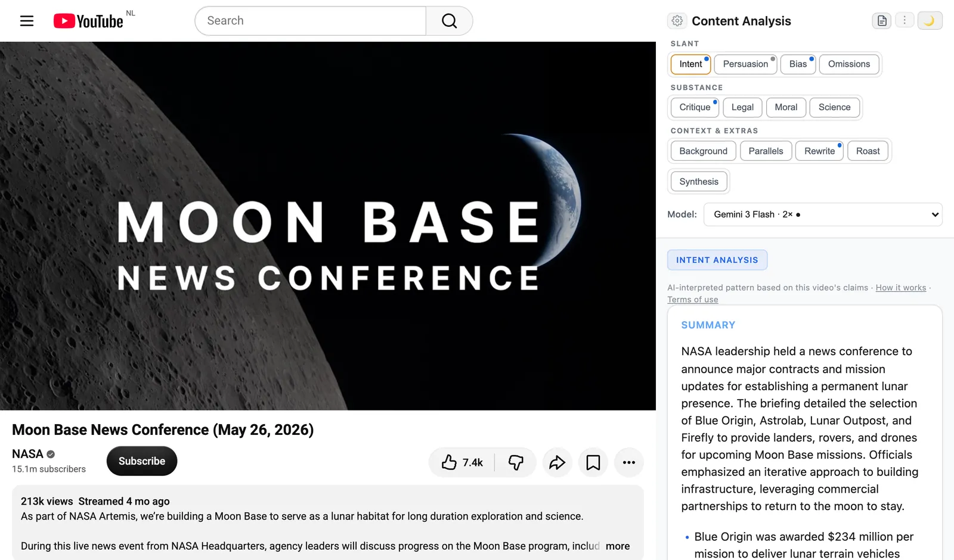
Task: Click the INTENT ANALYSIS heading badge
Action: pos(717,260)
